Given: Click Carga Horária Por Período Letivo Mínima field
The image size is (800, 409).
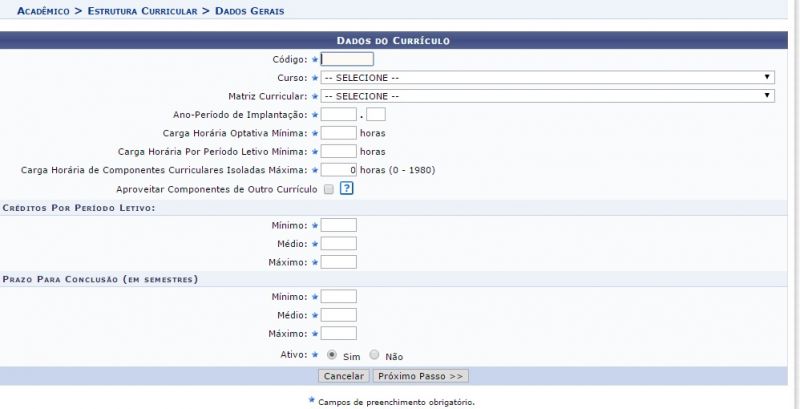Looking at the screenshot, I should [x=338, y=151].
